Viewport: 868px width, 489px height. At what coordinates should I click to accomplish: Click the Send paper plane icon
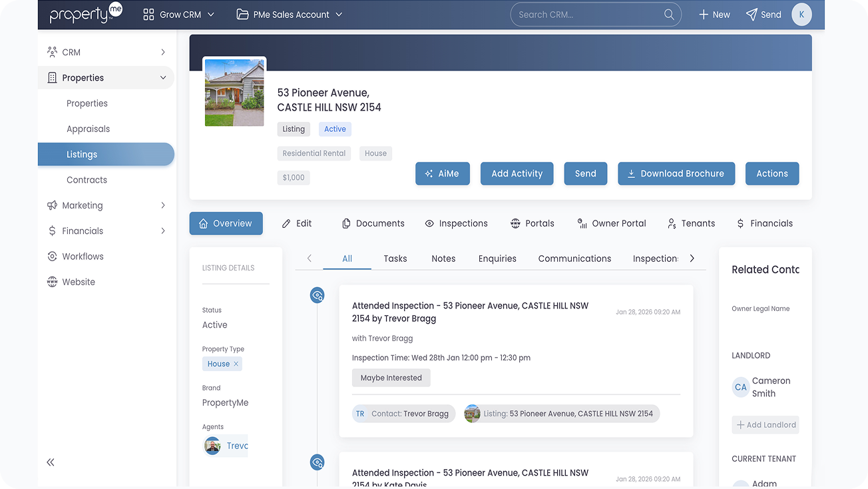(752, 15)
